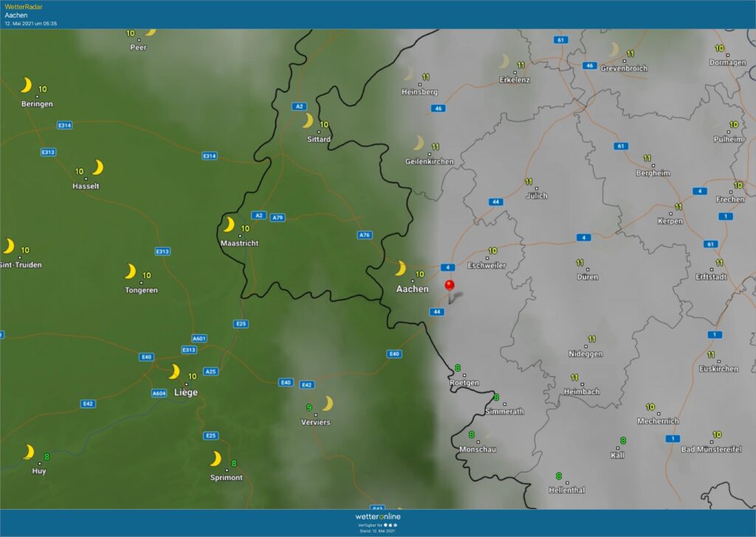This screenshot has height=537, width=756.
Task: Click the Hellenthal town label
Action: (566, 491)
